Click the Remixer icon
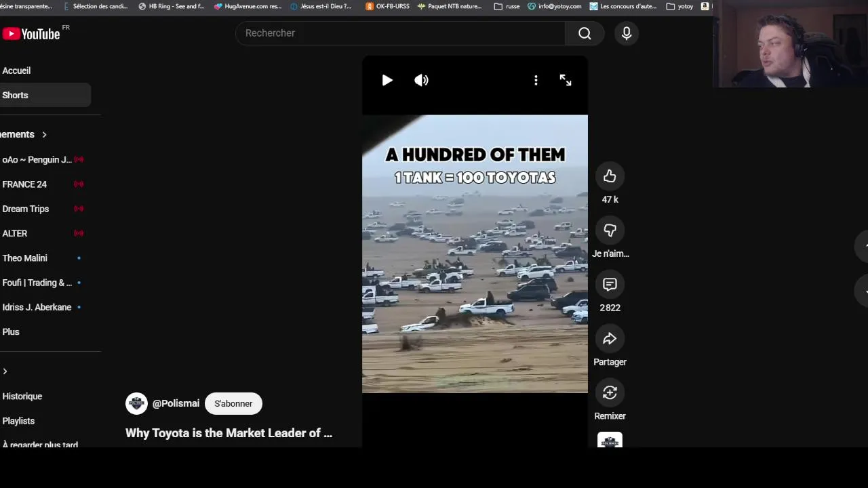The image size is (868, 488). [x=610, y=392]
